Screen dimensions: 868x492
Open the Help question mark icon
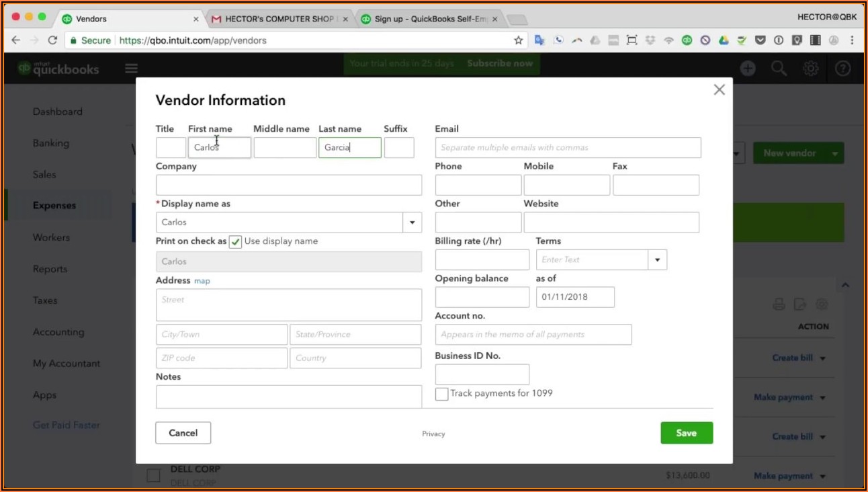pyautogui.click(x=842, y=68)
